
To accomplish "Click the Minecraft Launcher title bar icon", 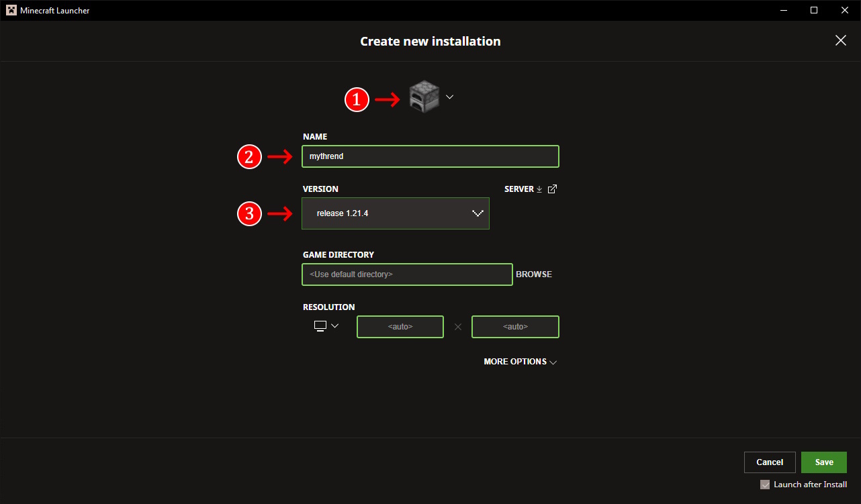I will (x=11, y=10).
